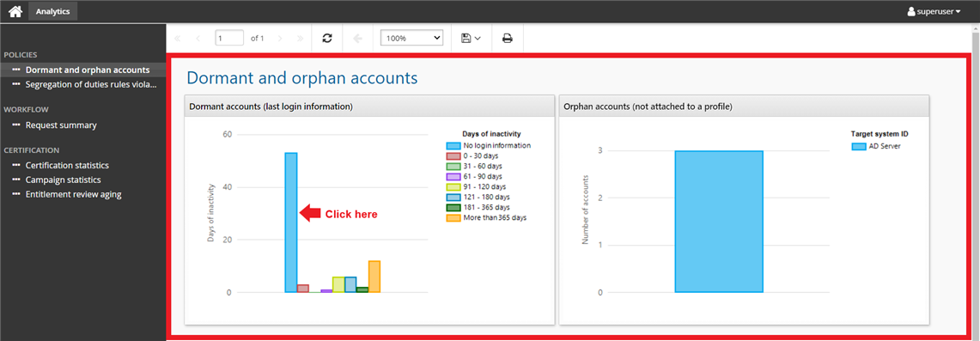
Task: Click the page number input field
Action: [x=229, y=38]
